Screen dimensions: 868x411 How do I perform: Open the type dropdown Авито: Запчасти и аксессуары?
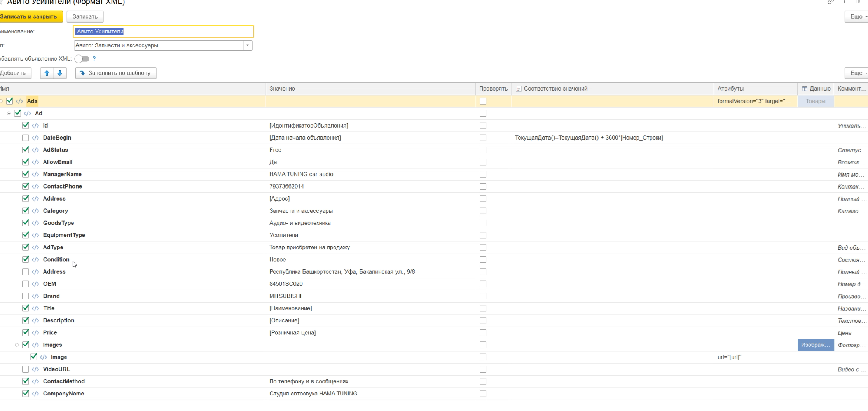pyautogui.click(x=248, y=45)
